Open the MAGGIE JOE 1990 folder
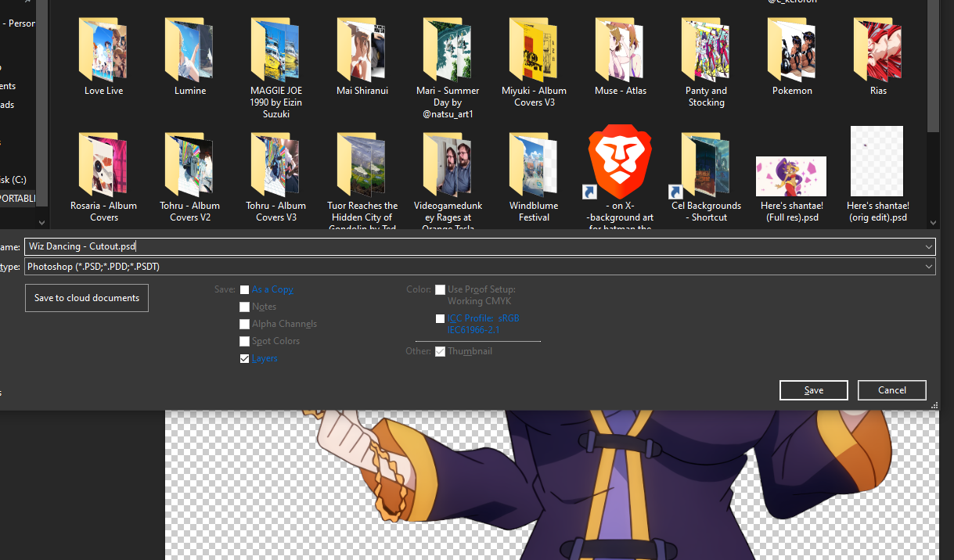 276,50
